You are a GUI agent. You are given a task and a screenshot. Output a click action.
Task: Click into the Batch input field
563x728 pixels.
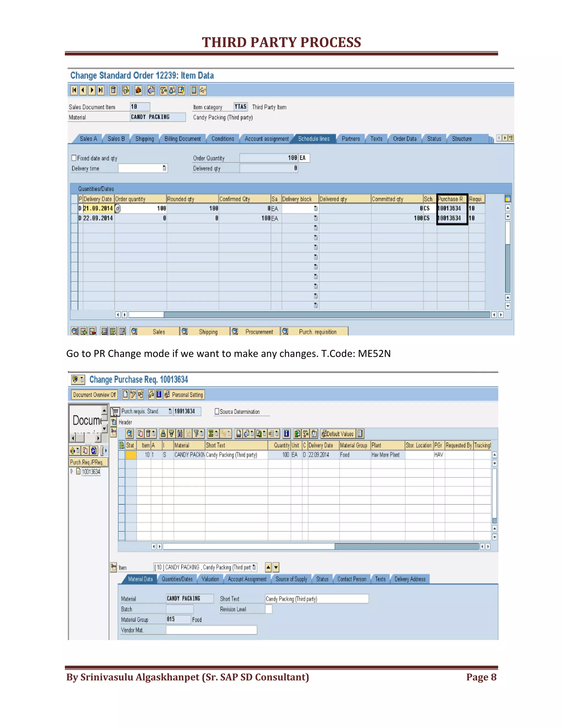coord(180,609)
